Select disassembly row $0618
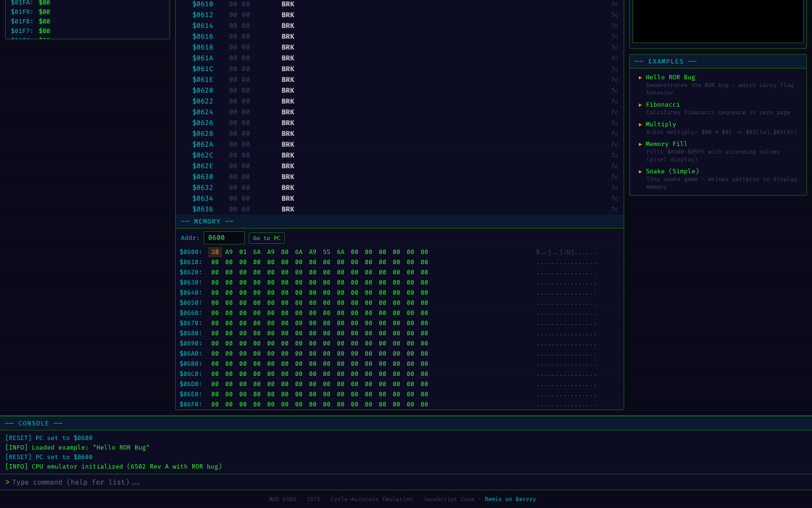Viewport: 812px width, 508px height. [400, 47]
